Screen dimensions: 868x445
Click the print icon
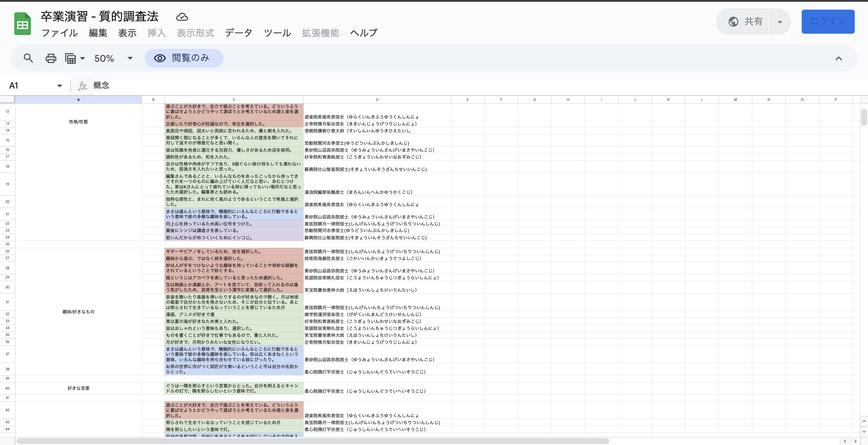[x=51, y=58]
